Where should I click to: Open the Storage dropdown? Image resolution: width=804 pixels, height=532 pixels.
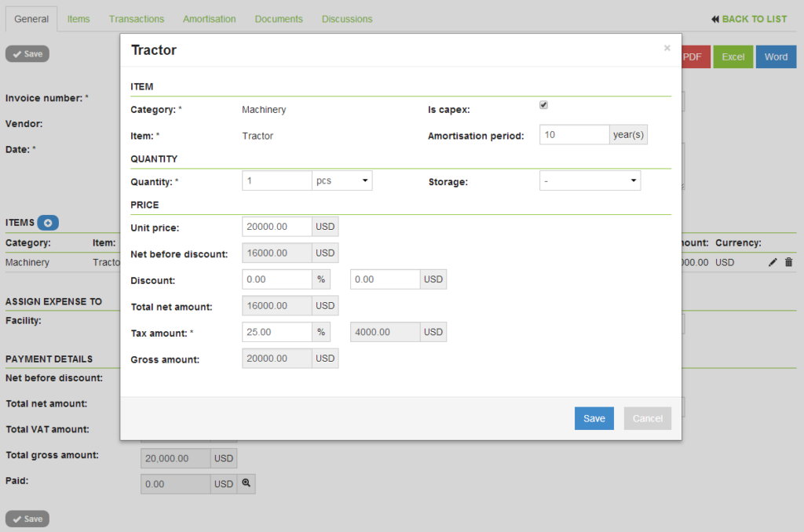click(x=590, y=181)
